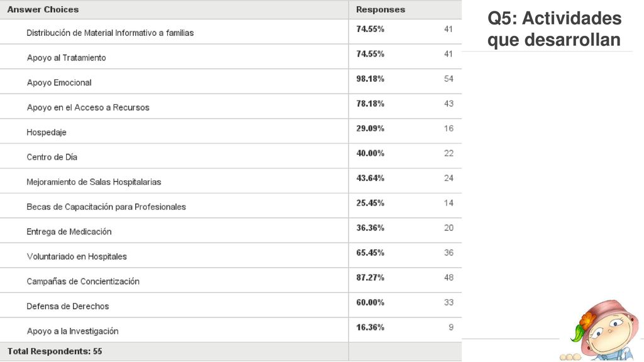Screen dimensions: 644x362
Task: Click the Q5: Actividades que desarrollan title
Action: tap(555, 29)
